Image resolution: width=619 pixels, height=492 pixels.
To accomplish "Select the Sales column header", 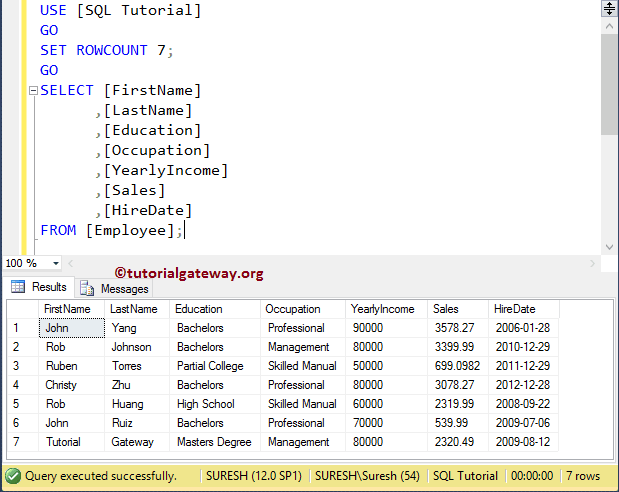I will (x=458, y=309).
